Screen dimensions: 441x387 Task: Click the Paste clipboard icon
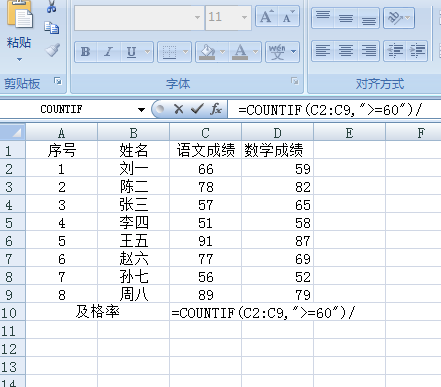click(x=19, y=15)
